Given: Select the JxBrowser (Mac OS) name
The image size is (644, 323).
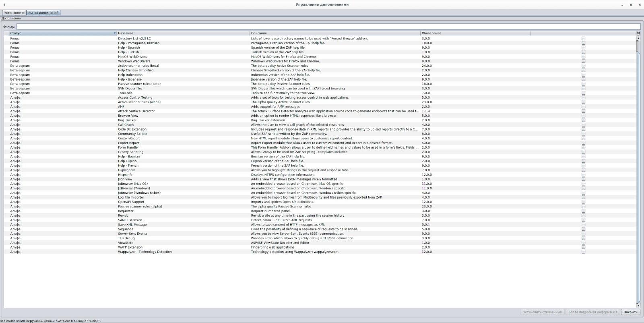Looking at the screenshot, I should click(133, 184).
